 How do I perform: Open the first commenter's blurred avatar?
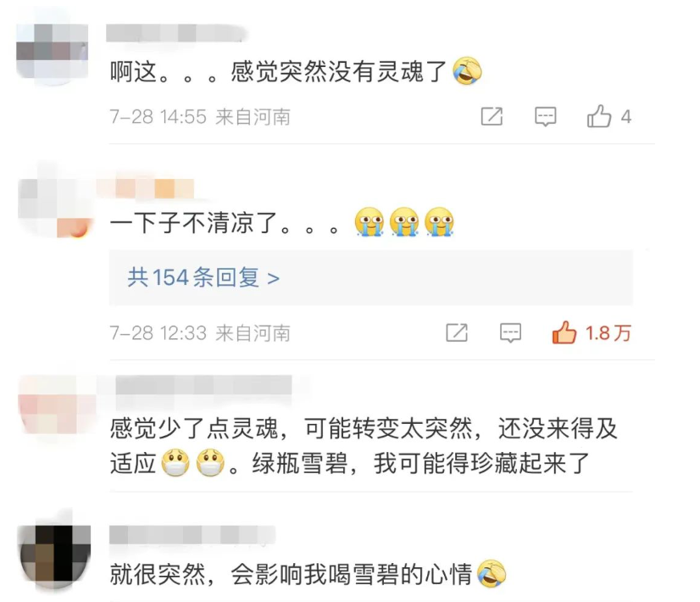click(52, 52)
